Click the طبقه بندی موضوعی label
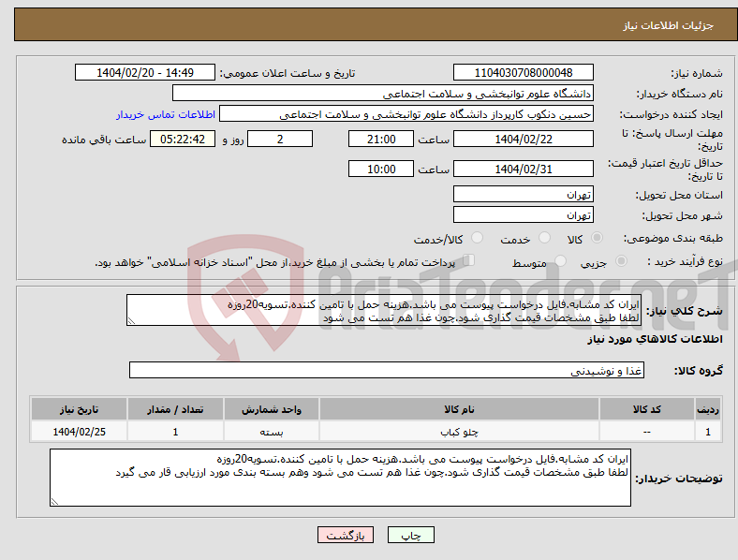The image size is (738, 560). click(673, 238)
